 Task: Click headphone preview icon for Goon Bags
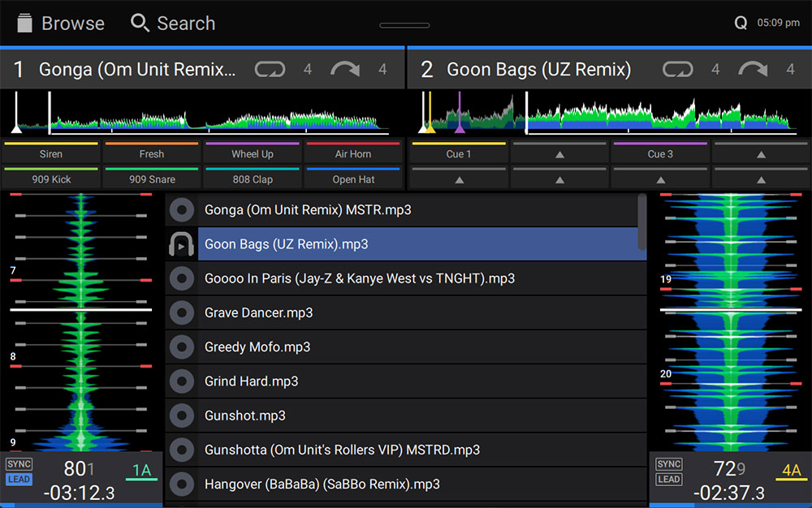(x=181, y=244)
